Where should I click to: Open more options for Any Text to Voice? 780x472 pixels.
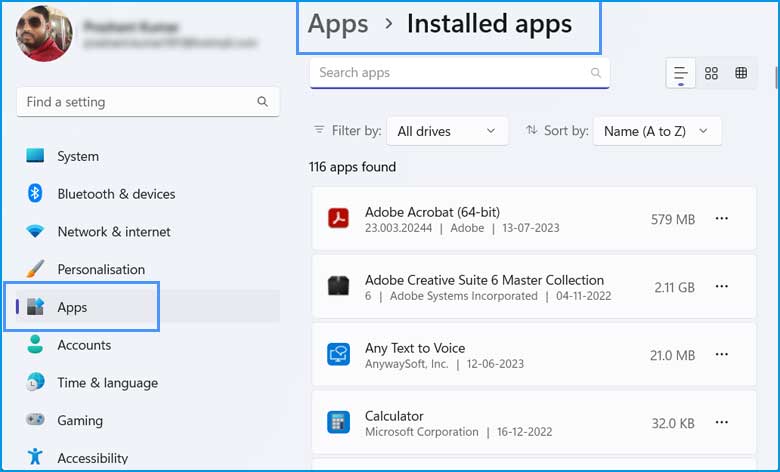[722, 355]
